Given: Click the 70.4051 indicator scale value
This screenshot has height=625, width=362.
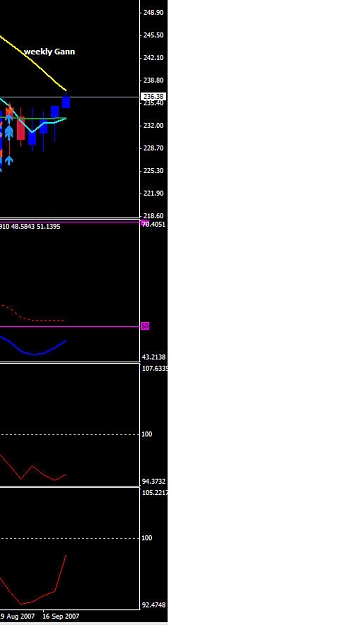Looking at the screenshot, I should pos(154,225).
